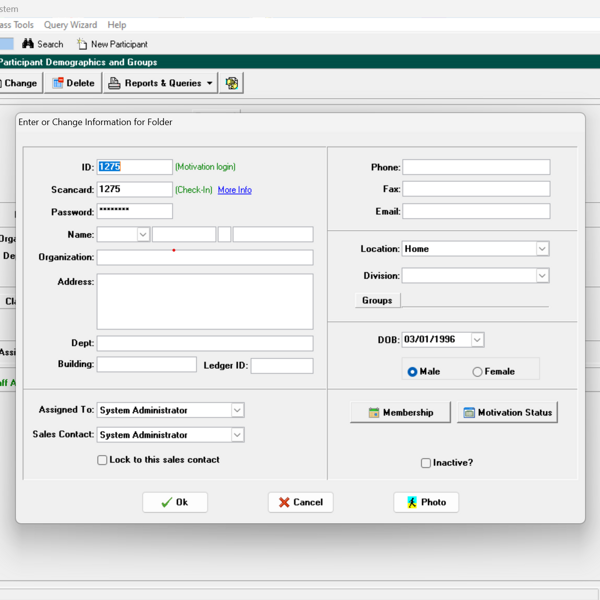This screenshot has width=600, height=600.
Task: Open the Query Wizard menu
Action: (70, 25)
